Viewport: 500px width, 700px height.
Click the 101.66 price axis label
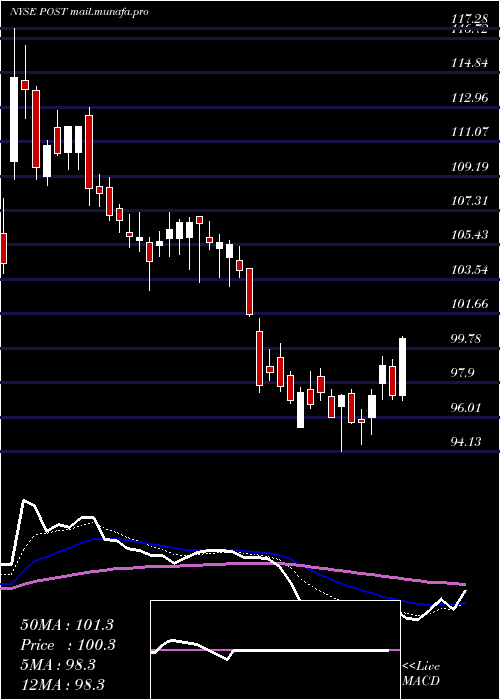(469, 304)
